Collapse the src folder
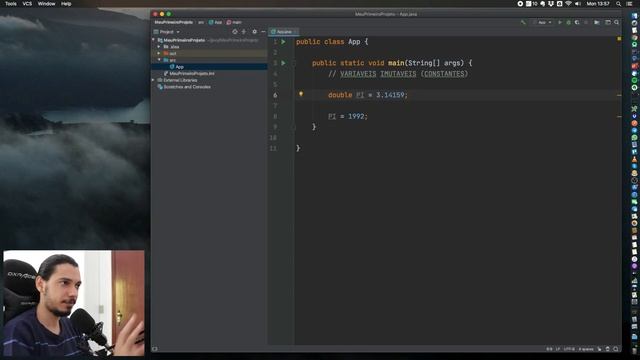This screenshot has width=640, height=360. (159, 60)
